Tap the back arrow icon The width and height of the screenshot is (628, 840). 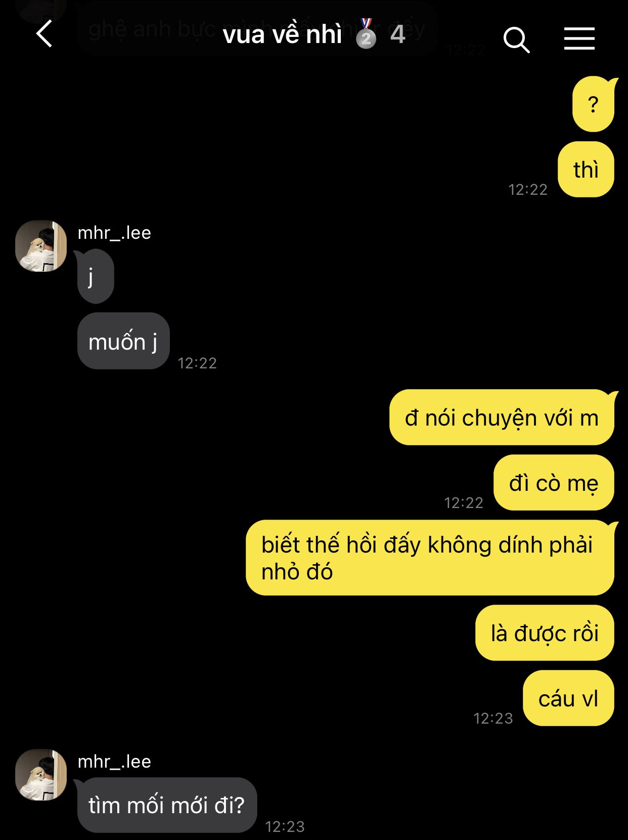44,34
